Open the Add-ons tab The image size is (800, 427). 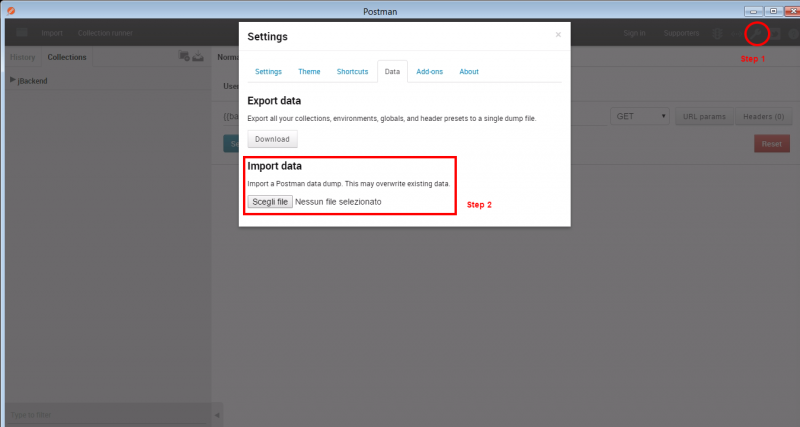tap(430, 71)
